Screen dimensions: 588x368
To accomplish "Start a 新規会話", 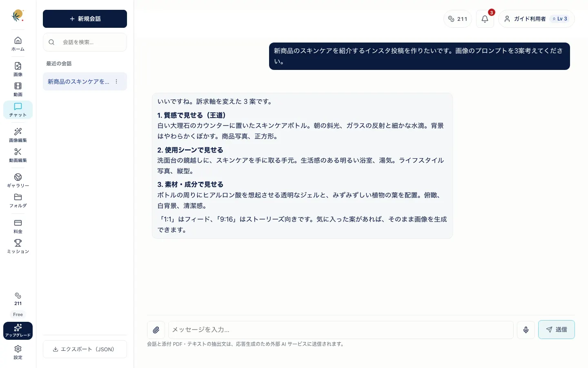I will click(85, 19).
